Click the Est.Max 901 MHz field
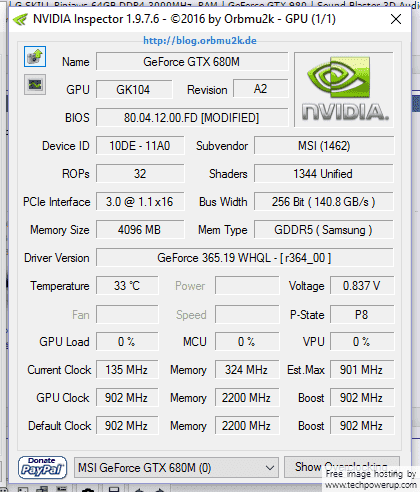This screenshot has width=420, height=492. pyautogui.click(x=362, y=369)
